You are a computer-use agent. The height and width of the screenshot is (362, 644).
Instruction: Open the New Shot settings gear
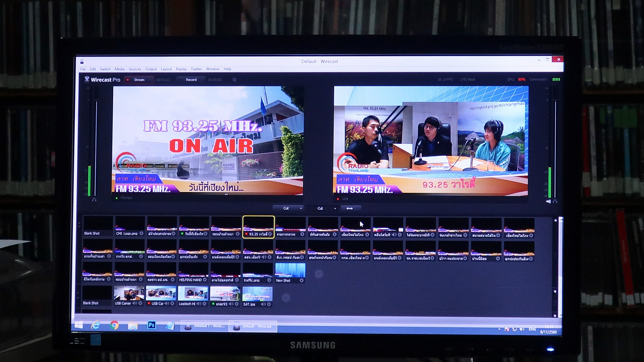pos(301,281)
